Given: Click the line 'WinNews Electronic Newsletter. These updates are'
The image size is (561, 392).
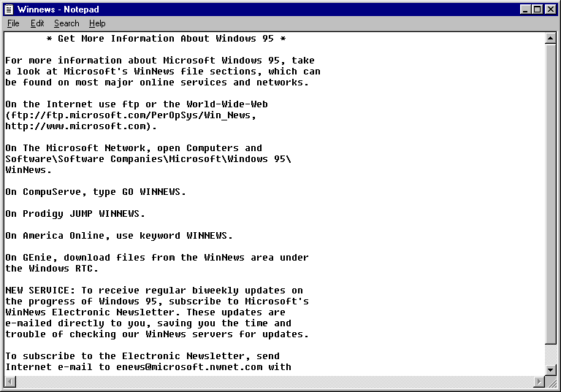Looking at the screenshot, I should (145, 312).
